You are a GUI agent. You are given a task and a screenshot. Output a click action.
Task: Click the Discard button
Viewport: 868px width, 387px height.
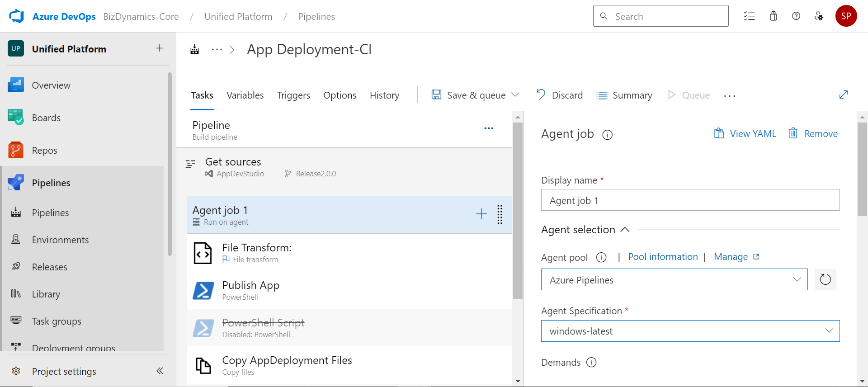click(x=559, y=95)
